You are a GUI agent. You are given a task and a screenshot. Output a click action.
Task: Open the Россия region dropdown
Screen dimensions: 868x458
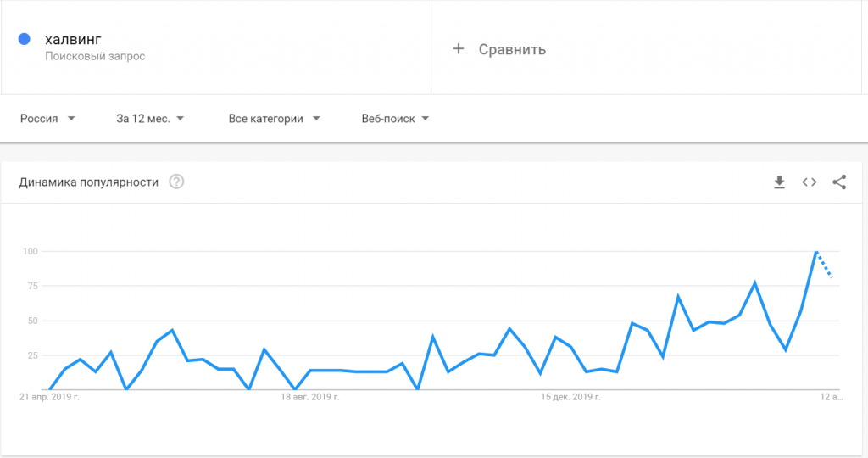click(47, 119)
